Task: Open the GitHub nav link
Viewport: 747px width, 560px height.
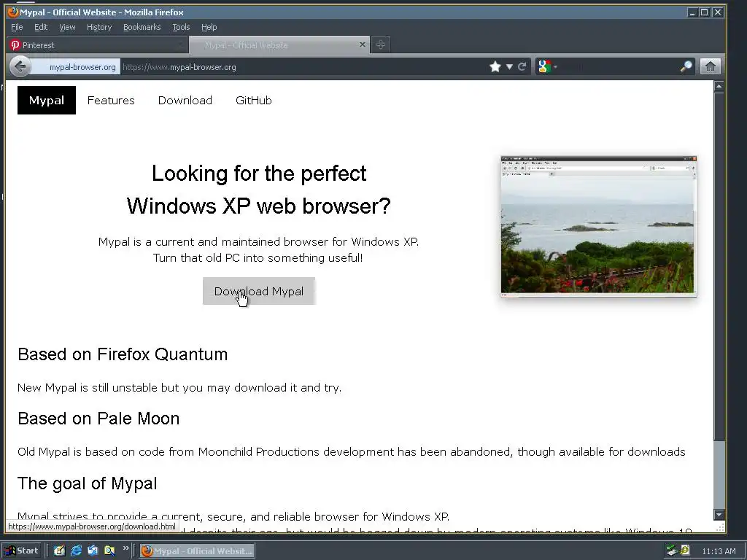Action: [x=253, y=101]
